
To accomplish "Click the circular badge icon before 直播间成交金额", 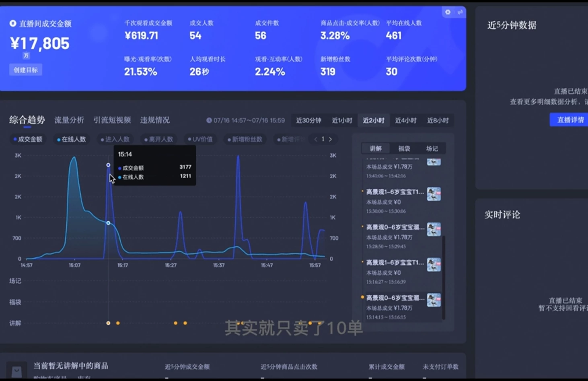I will (x=12, y=24).
